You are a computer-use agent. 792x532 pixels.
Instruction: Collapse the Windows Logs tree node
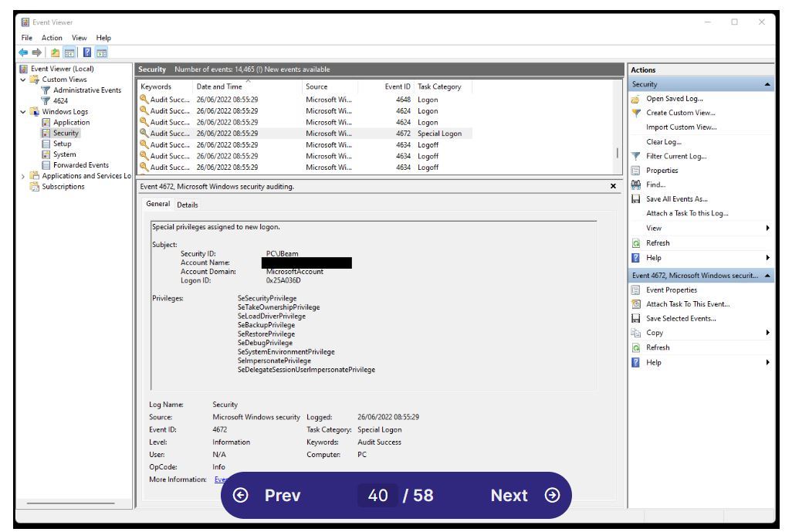tap(22, 112)
